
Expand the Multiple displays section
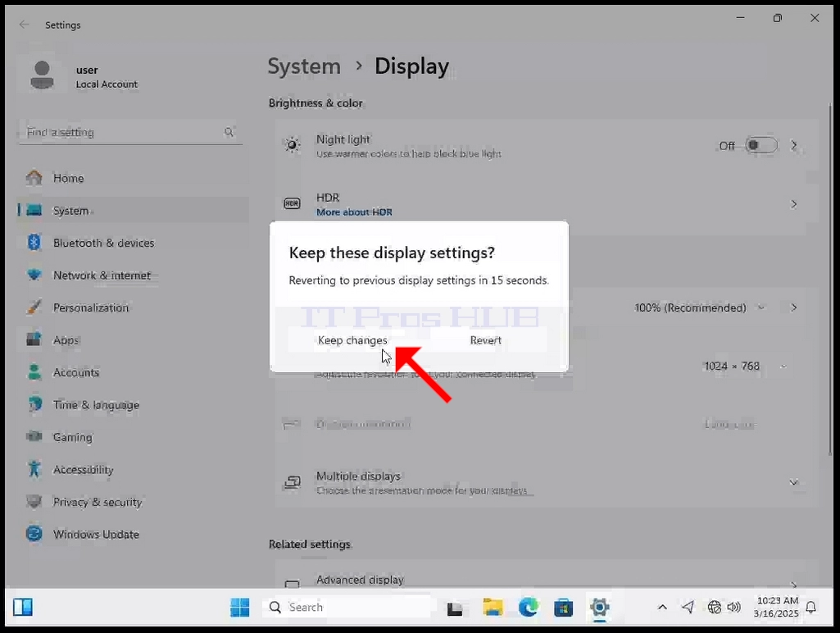tap(794, 482)
